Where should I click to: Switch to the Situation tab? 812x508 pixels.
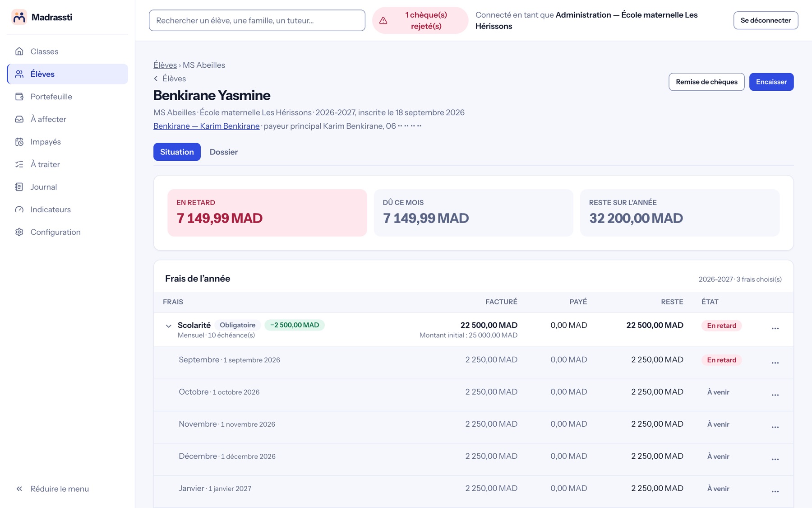tap(177, 152)
